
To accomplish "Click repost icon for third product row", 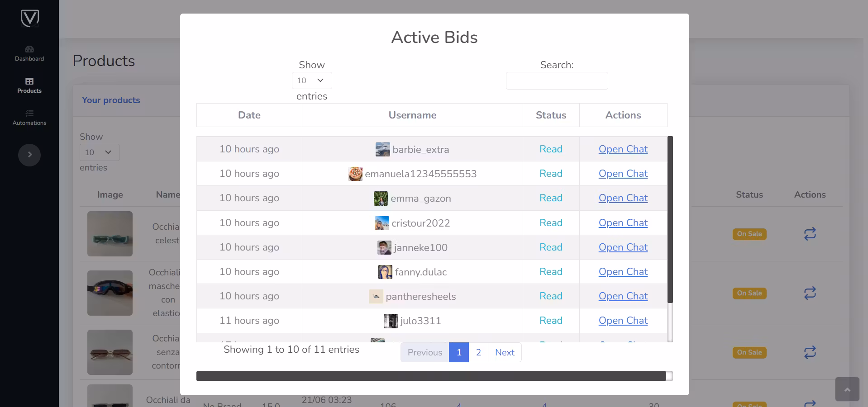I will pyautogui.click(x=810, y=352).
